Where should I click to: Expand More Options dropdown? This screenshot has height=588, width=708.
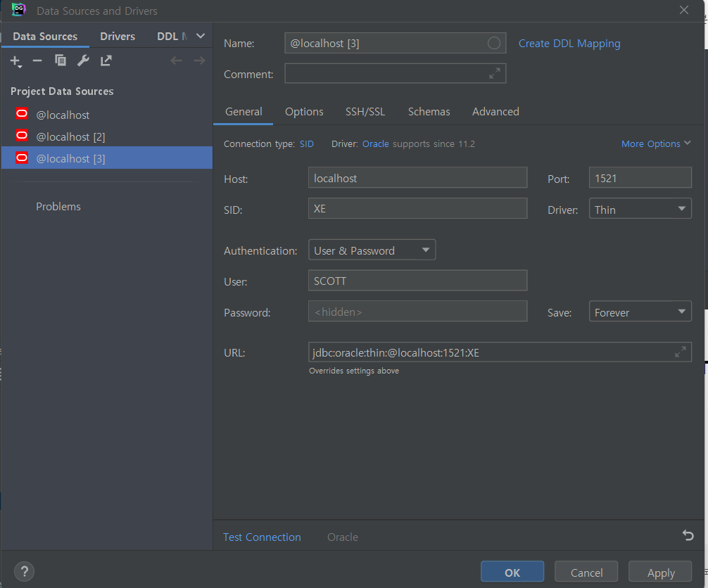point(656,143)
